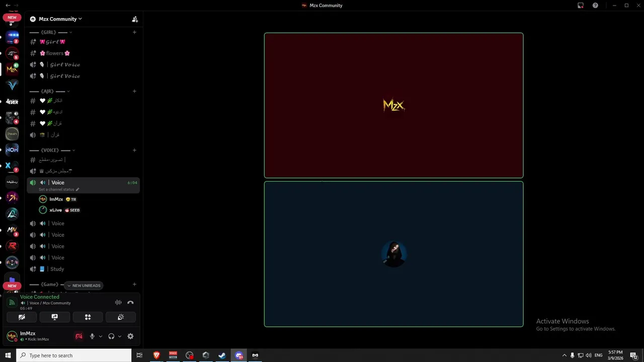Open the MN server in the server list
Image resolution: width=644 pixels, height=362 pixels.
tap(12, 230)
